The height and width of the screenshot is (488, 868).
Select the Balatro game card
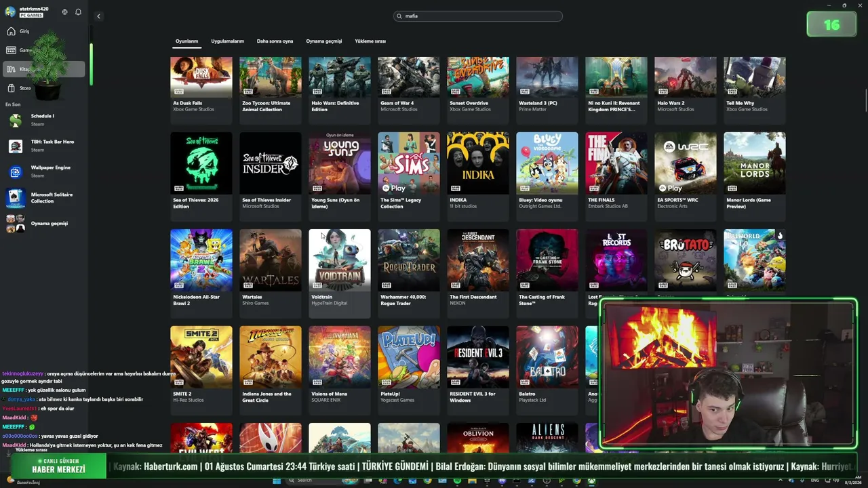pos(547,370)
